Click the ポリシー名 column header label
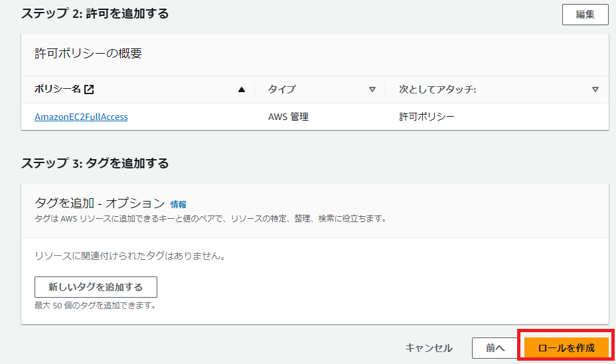616x364 pixels. coord(57,90)
